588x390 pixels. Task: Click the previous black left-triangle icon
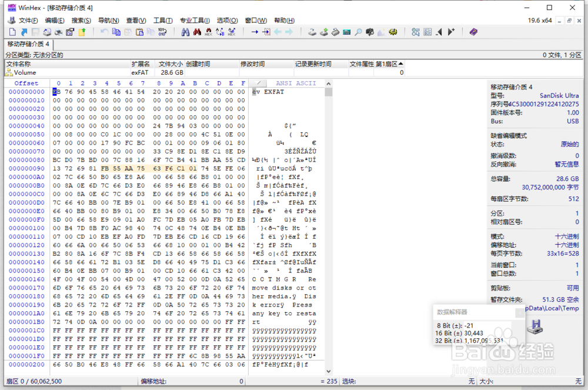[x=439, y=32]
